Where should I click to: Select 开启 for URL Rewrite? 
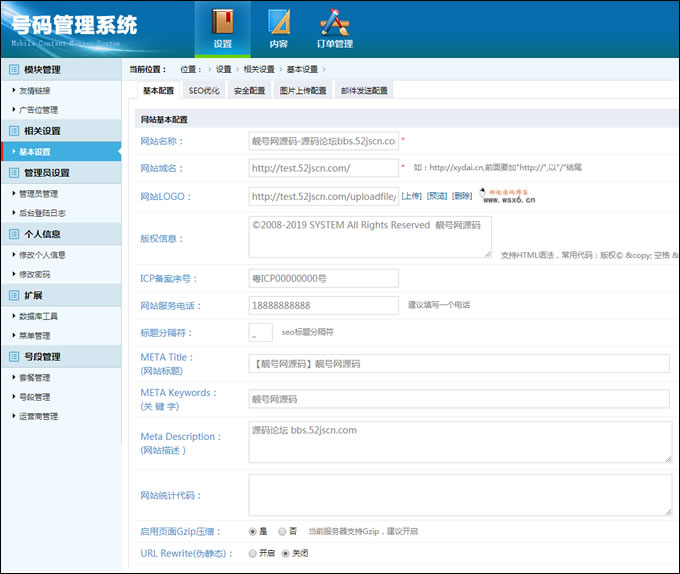(x=252, y=553)
